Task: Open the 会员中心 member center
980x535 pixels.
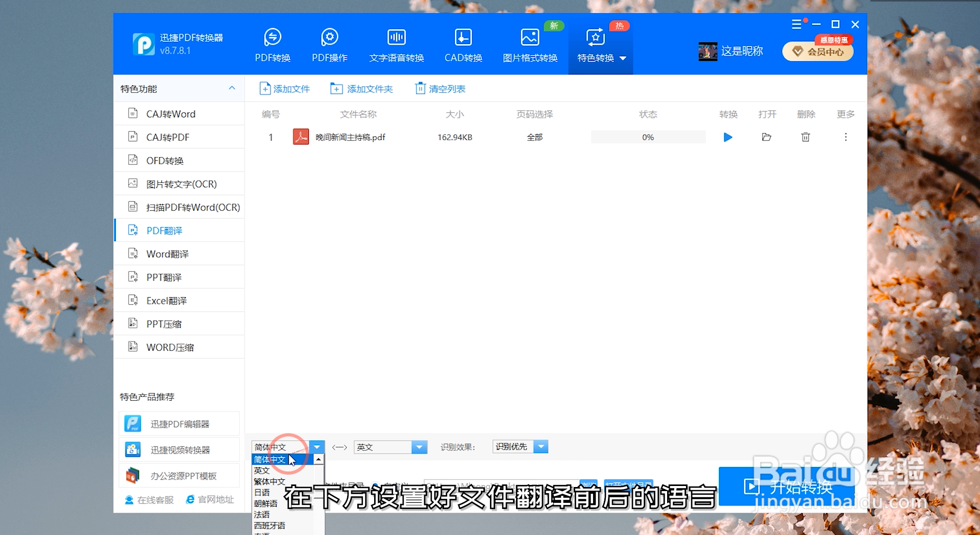Action: point(818,52)
